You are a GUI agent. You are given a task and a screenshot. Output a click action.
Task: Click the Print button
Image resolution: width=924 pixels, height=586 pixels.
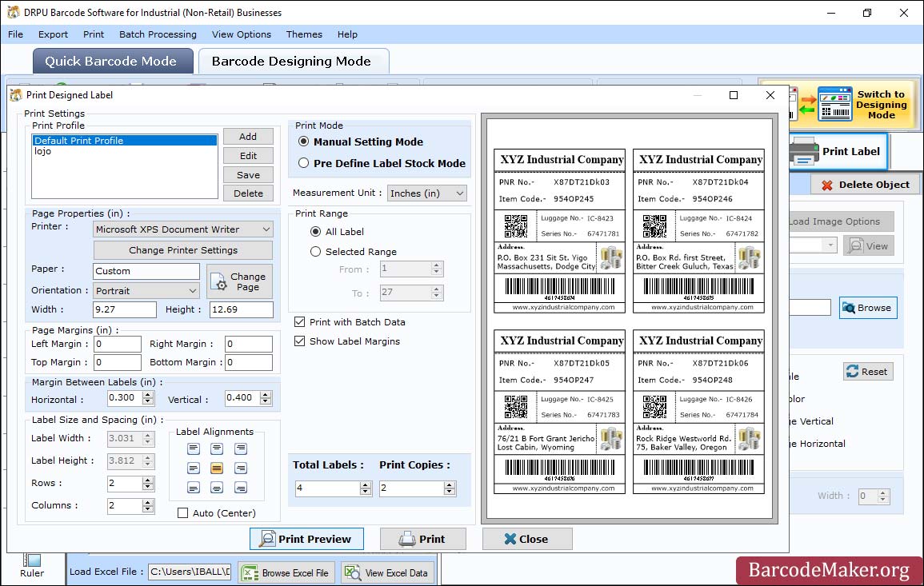coord(422,539)
